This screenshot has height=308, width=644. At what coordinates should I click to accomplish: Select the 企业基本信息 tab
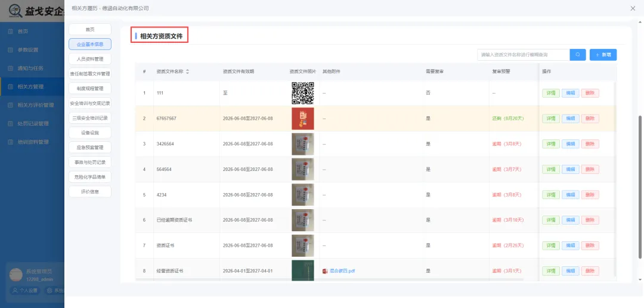(x=90, y=44)
